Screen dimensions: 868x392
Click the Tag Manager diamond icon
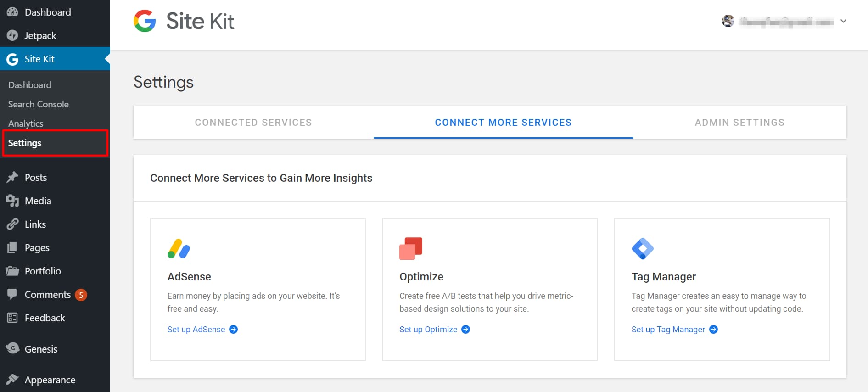643,248
